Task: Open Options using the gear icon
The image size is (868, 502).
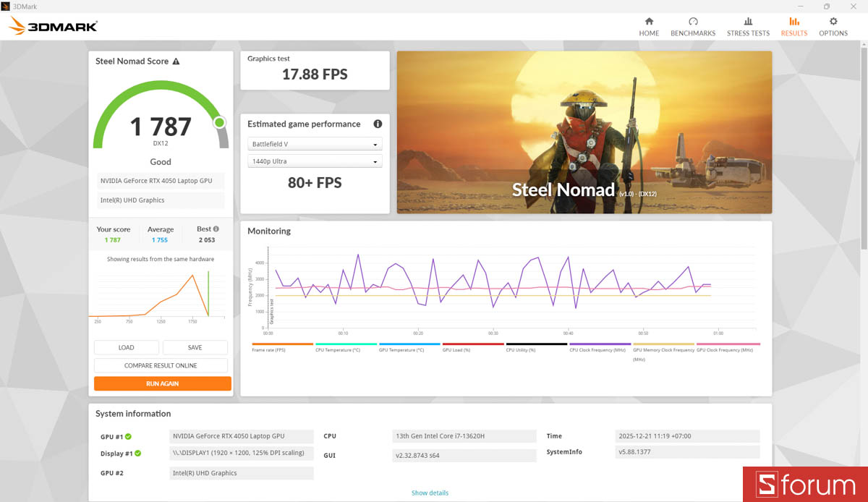Action: [x=833, y=22]
